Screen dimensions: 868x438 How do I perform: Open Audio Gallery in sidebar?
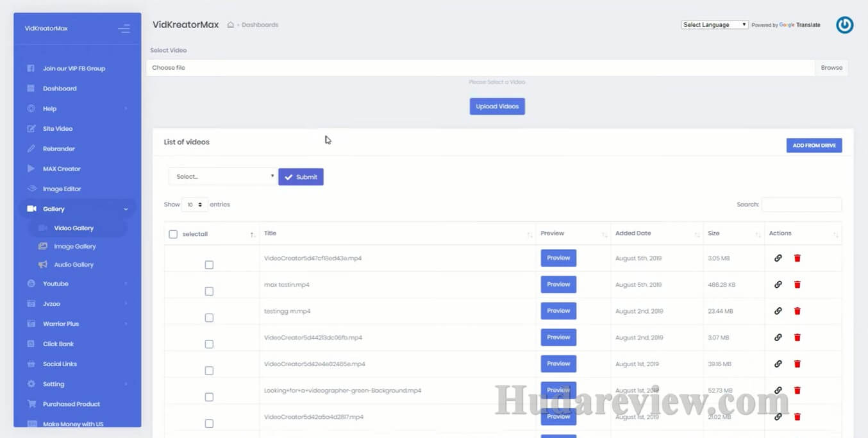pos(74,265)
